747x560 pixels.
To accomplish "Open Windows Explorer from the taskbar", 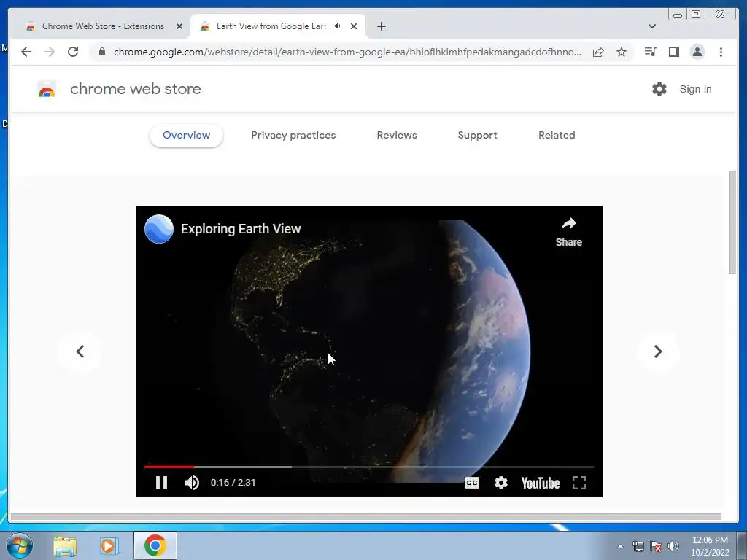I will click(x=65, y=545).
